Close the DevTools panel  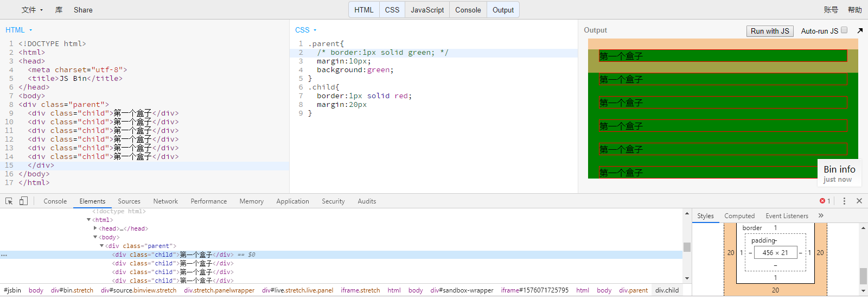[x=859, y=201]
